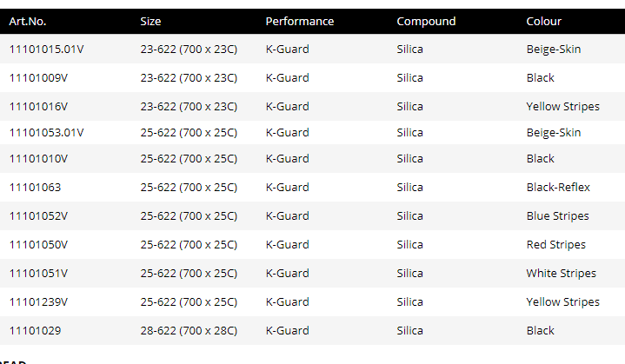Select article number 11101029
Screen dimensions: 625x364
pos(35,331)
